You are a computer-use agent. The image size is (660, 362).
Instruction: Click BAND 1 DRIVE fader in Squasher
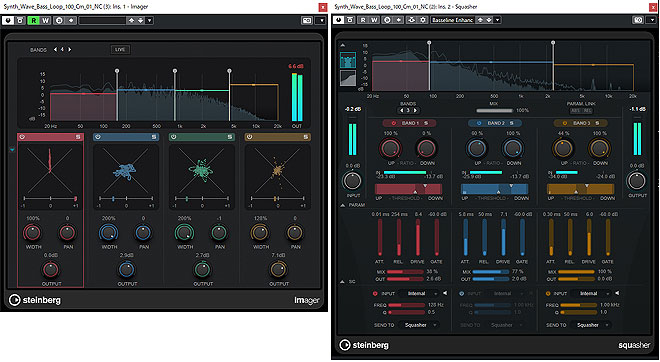(x=418, y=238)
